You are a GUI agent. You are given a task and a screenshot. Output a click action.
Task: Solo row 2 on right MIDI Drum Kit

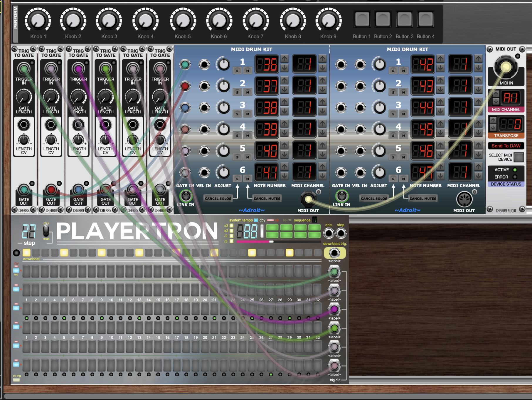393,92
